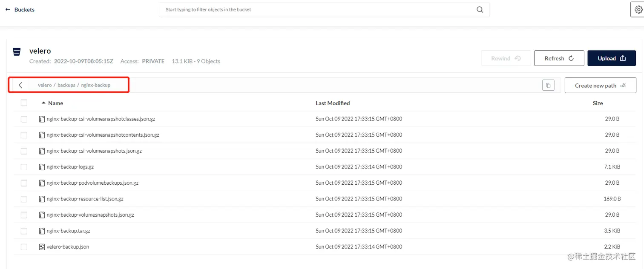
Task: Open nginx-backup-resource-list.json.gz object
Action: pos(85,199)
